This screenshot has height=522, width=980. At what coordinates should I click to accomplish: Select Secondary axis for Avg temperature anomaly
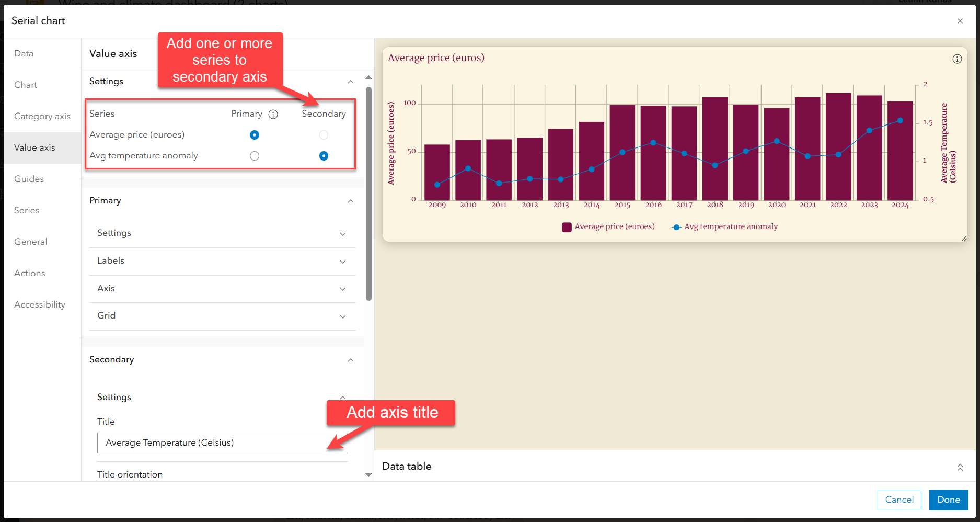pyautogui.click(x=324, y=156)
